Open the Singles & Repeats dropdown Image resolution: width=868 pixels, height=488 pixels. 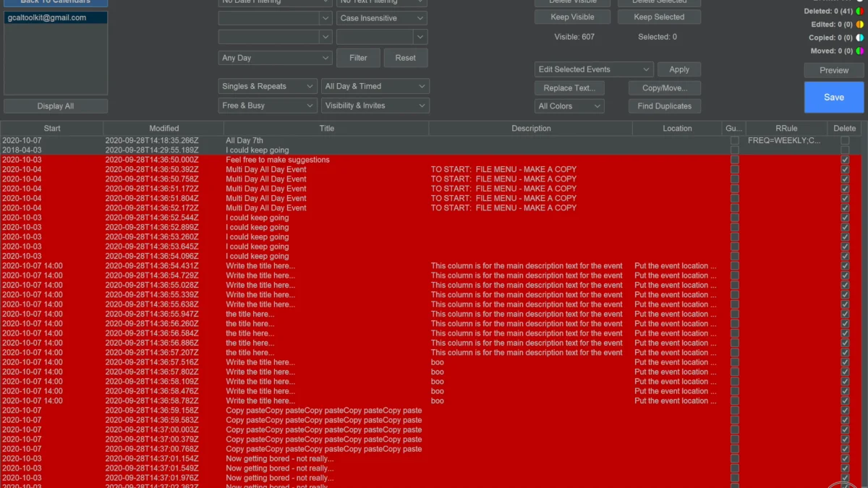[x=268, y=86]
